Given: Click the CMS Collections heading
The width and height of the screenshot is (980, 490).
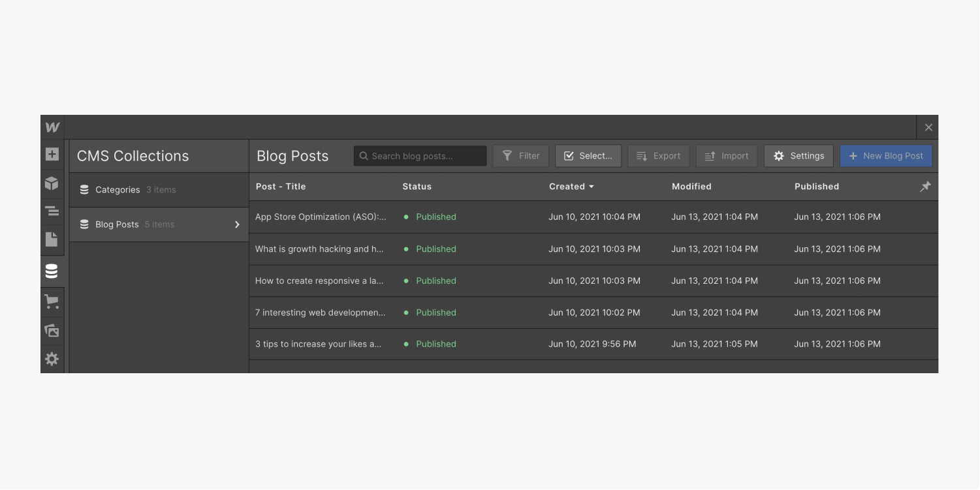Looking at the screenshot, I should 133,156.
